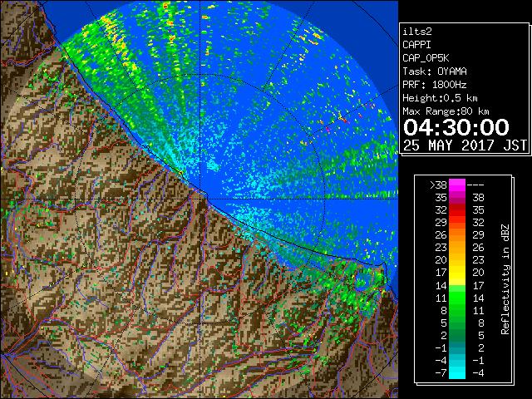Click the 'CAPPI' product text
This screenshot has height=399, width=532.
[416, 45]
